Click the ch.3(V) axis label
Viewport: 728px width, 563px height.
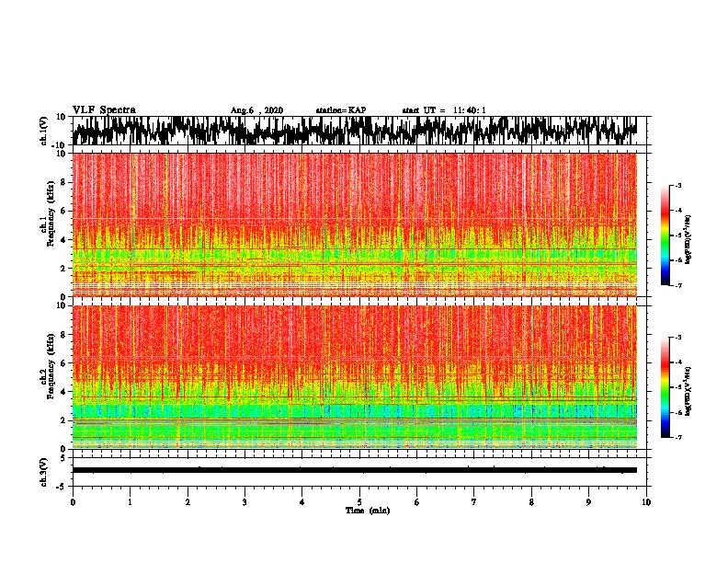point(43,472)
